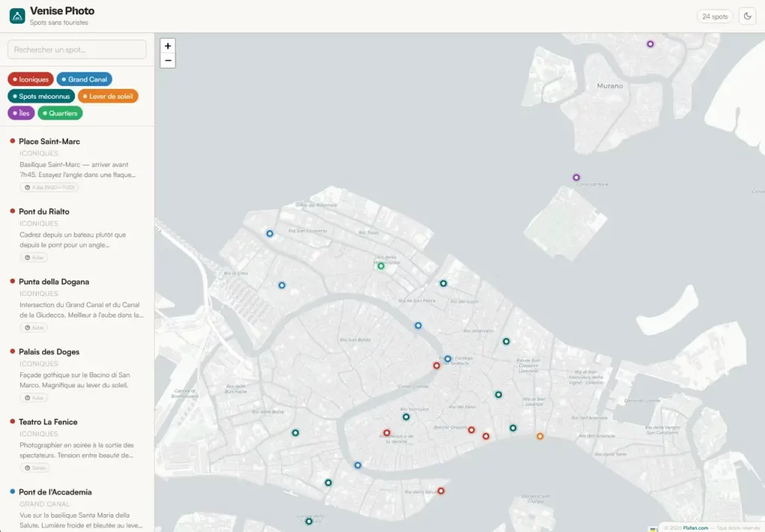The image size is (765, 532).
Task: Toggle dark mode with the moon icon
Action: pos(747,16)
